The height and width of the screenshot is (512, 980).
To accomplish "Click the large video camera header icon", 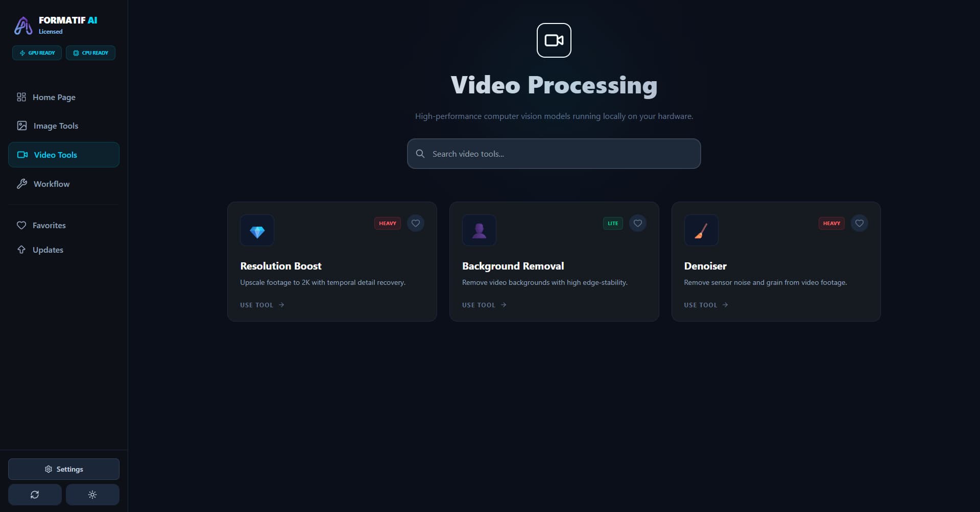I will click(554, 40).
